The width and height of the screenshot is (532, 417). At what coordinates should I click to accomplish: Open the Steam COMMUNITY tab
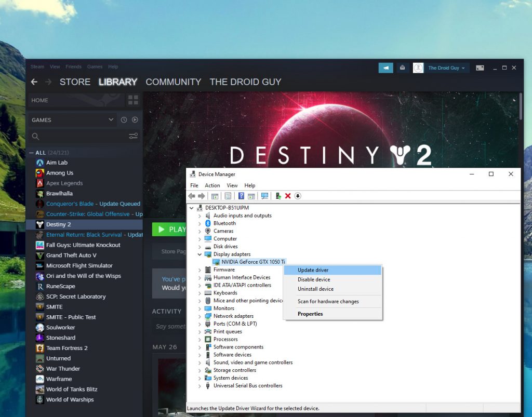pos(174,82)
